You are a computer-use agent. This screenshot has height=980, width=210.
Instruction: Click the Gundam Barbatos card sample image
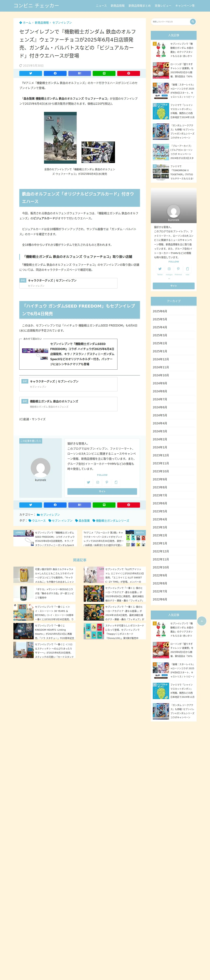98,153
